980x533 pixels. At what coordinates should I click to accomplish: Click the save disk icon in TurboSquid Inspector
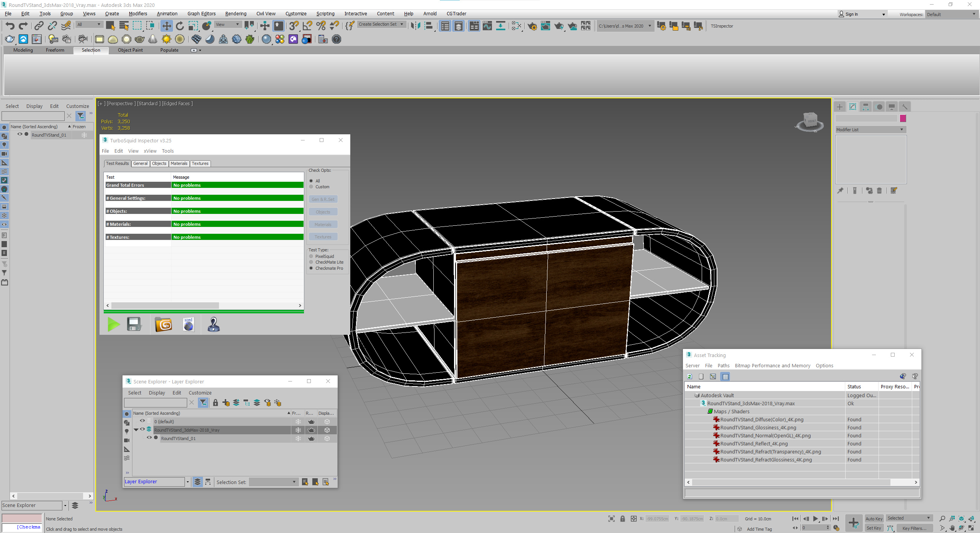(134, 324)
